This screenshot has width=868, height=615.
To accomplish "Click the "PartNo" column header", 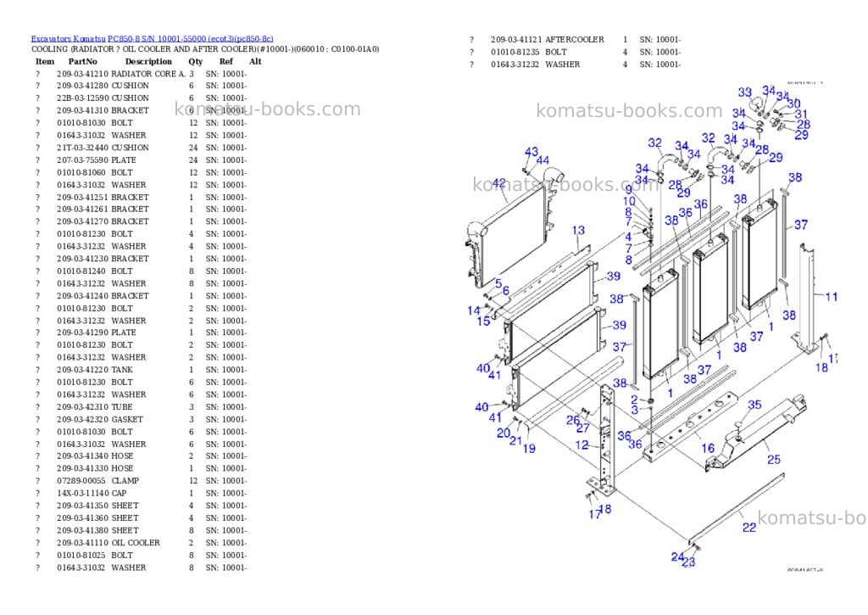I will click(x=82, y=61).
